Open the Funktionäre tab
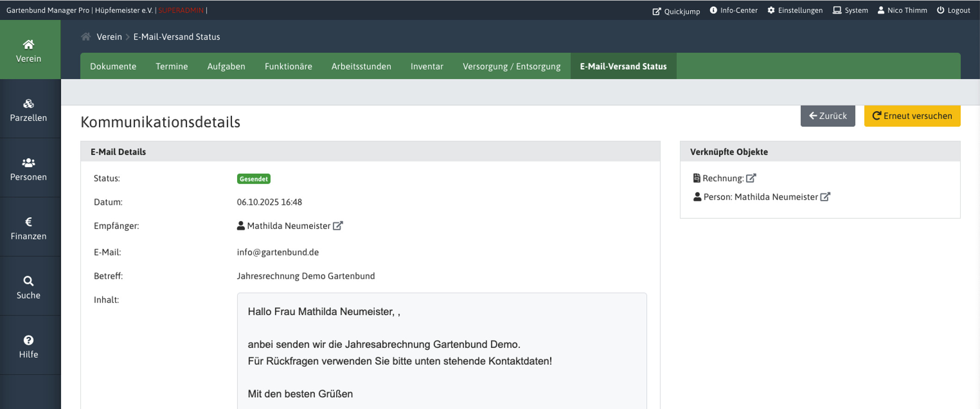This screenshot has height=409, width=980. click(x=288, y=66)
